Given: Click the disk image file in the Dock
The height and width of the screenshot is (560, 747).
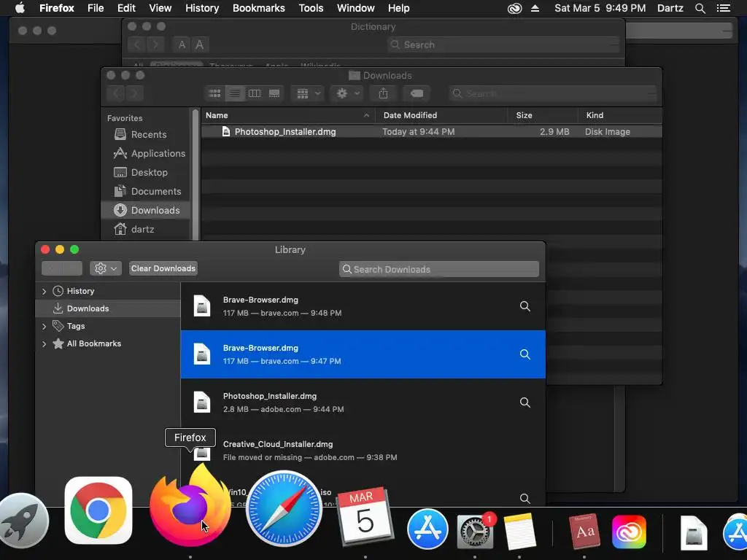Looking at the screenshot, I should click(693, 532).
